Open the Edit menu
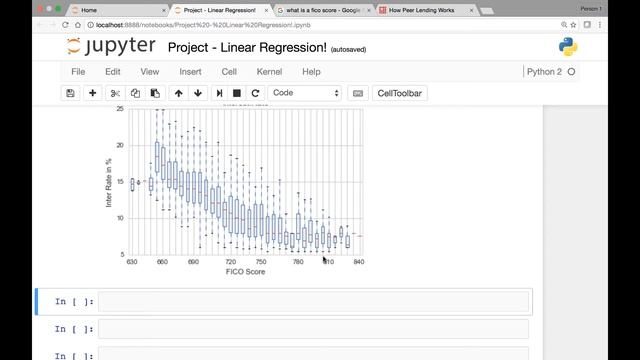This screenshot has height=360, width=640. click(x=113, y=72)
